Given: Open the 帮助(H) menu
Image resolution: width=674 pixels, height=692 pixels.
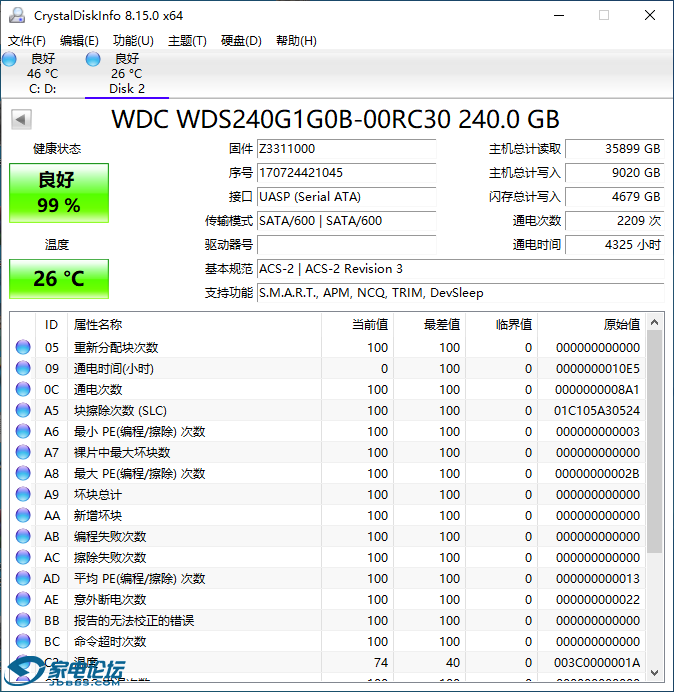Looking at the screenshot, I should 297,41.
